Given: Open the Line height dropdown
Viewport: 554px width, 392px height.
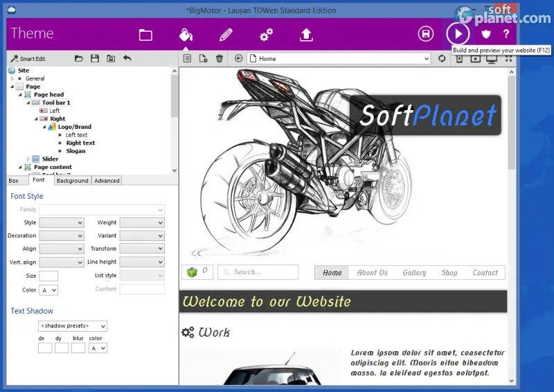Looking at the screenshot, I should click(x=142, y=262).
